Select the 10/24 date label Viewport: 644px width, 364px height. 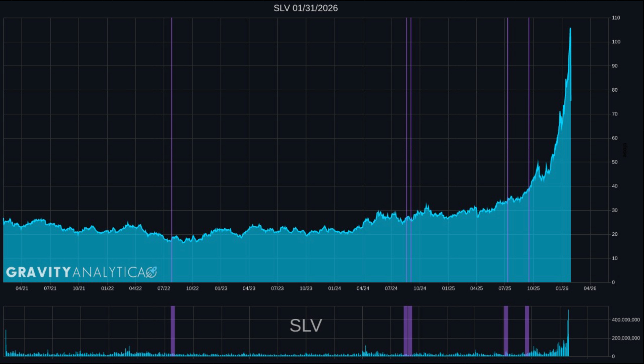point(420,288)
